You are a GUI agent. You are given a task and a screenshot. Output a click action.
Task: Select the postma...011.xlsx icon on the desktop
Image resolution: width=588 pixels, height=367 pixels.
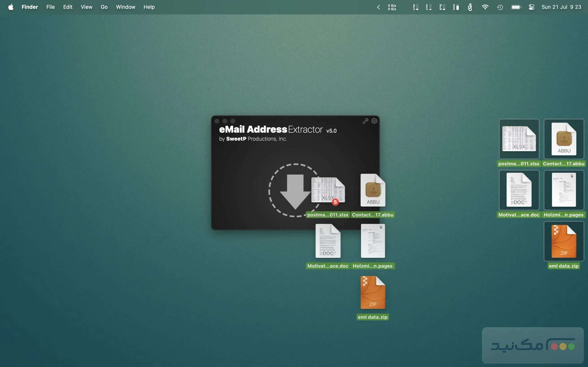[519, 139]
